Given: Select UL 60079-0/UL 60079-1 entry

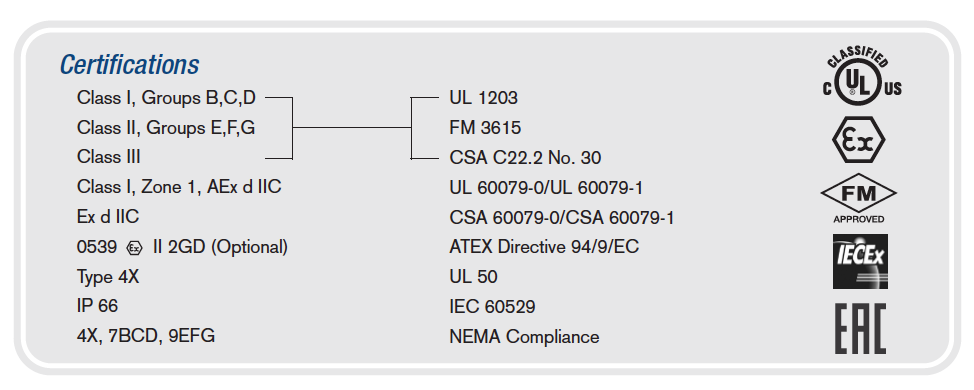Looking at the screenshot, I should coord(546,188).
